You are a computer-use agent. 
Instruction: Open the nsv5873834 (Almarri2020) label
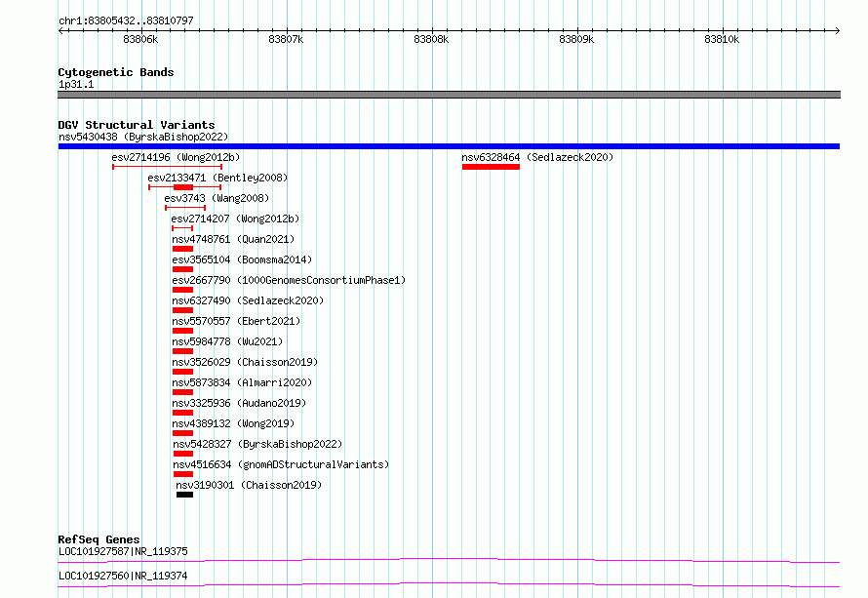point(242,382)
